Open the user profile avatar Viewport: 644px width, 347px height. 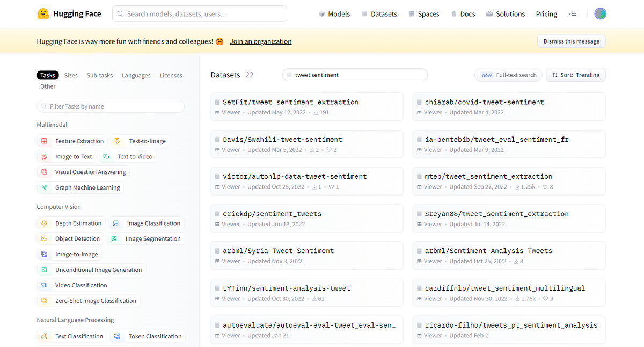(600, 14)
